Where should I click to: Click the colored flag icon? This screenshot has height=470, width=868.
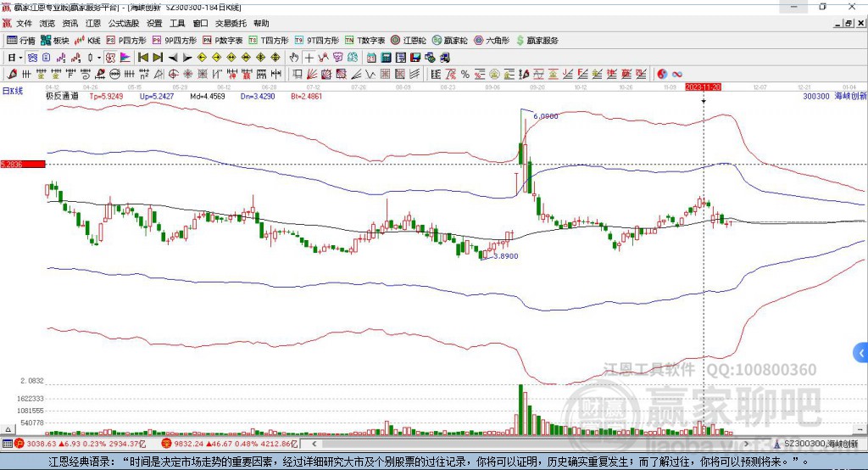[125, 58]
